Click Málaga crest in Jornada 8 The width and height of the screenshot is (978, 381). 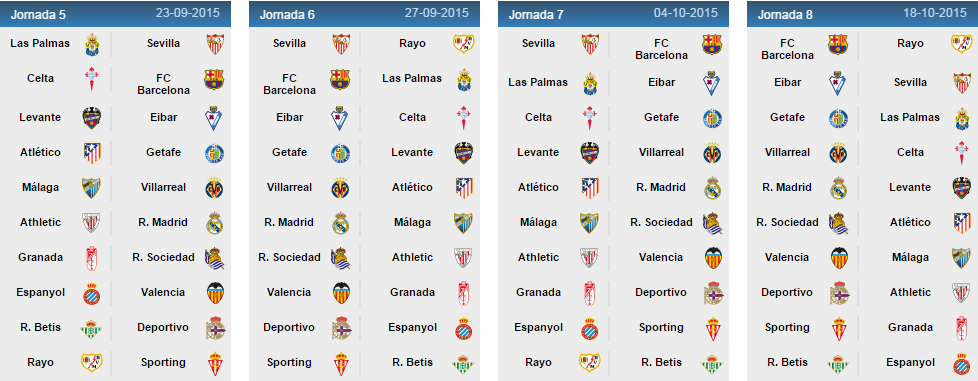[962, 258]
